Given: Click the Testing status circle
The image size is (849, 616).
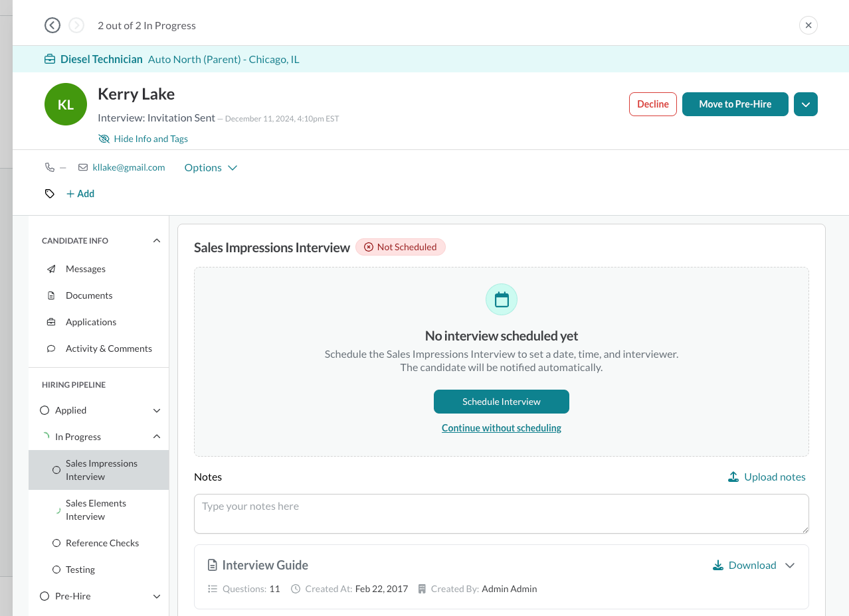Looking at the screenshot, I should [x=56, y=570].
